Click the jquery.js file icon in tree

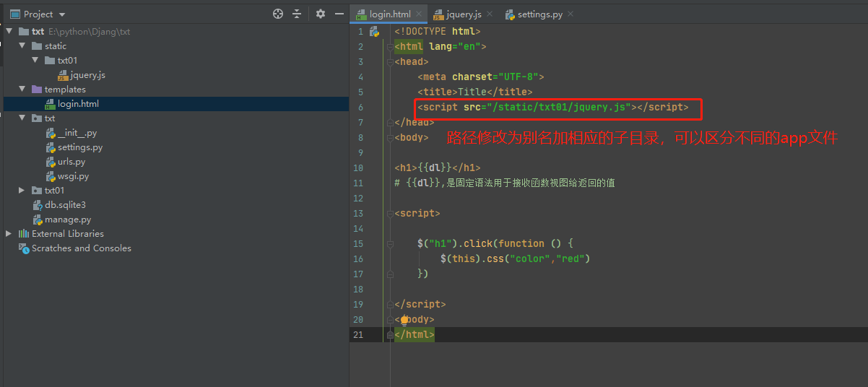[x=63, y=75]
